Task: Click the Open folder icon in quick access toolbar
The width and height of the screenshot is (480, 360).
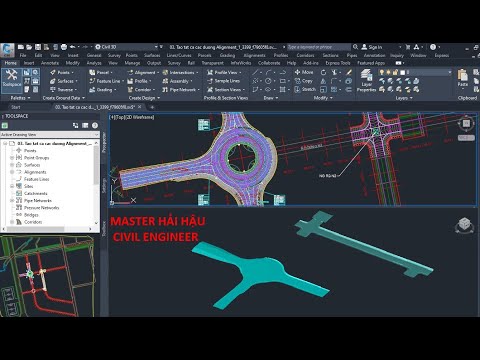Action: click(29, 47)
